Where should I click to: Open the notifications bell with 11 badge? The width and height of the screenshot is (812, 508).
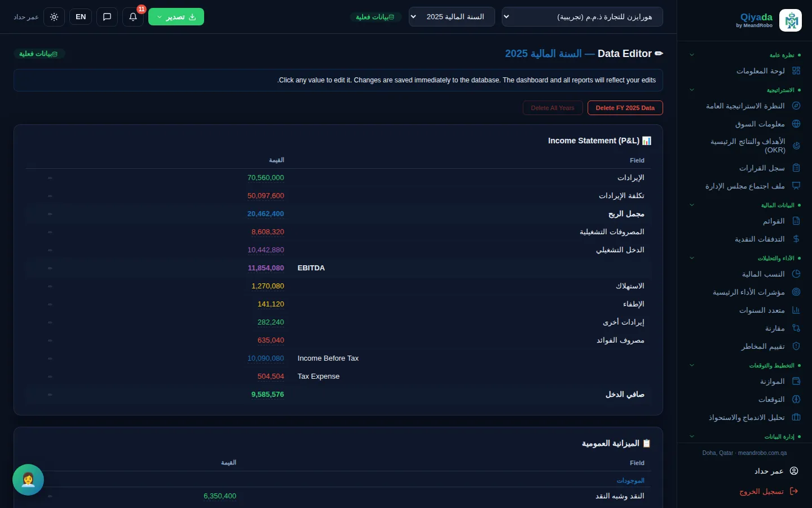click(133, 17)
